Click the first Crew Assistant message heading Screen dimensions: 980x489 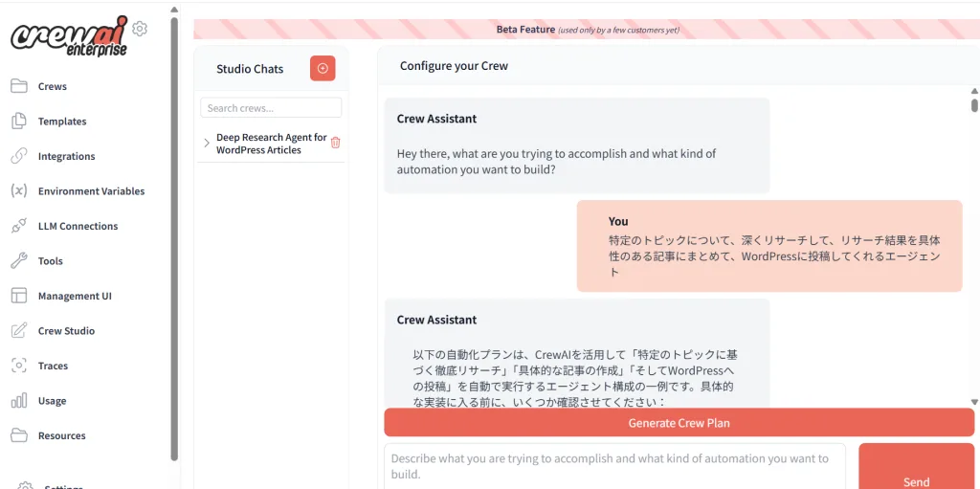click(x=436, y=119)
